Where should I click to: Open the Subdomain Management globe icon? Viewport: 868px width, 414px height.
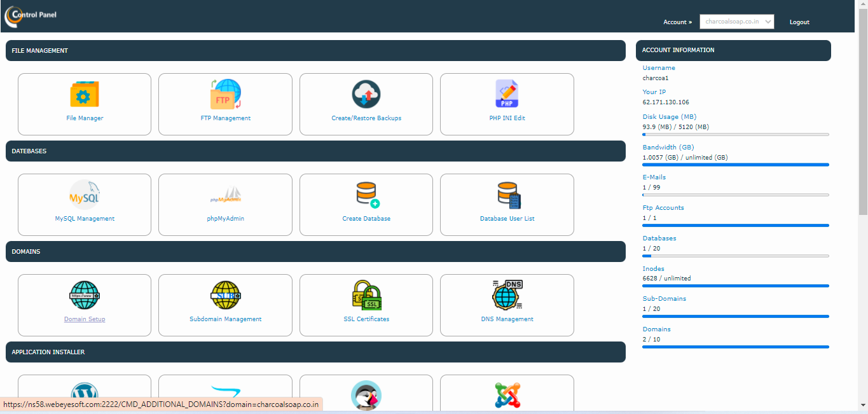(x=226, y=295)
